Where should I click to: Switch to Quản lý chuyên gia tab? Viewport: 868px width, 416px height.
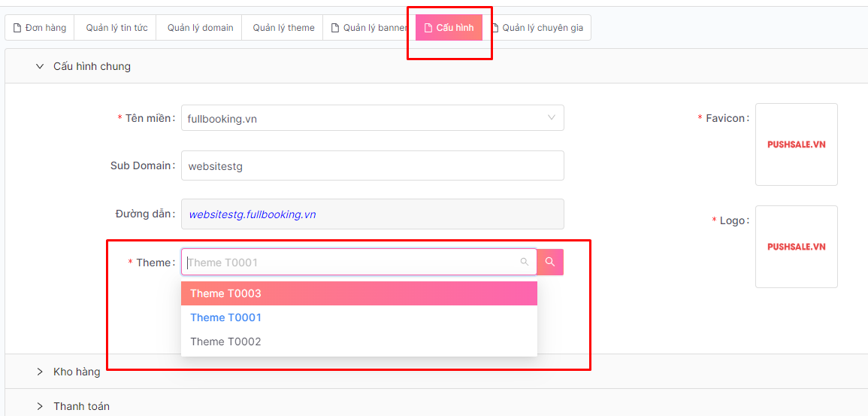click(x=537, y=28)
